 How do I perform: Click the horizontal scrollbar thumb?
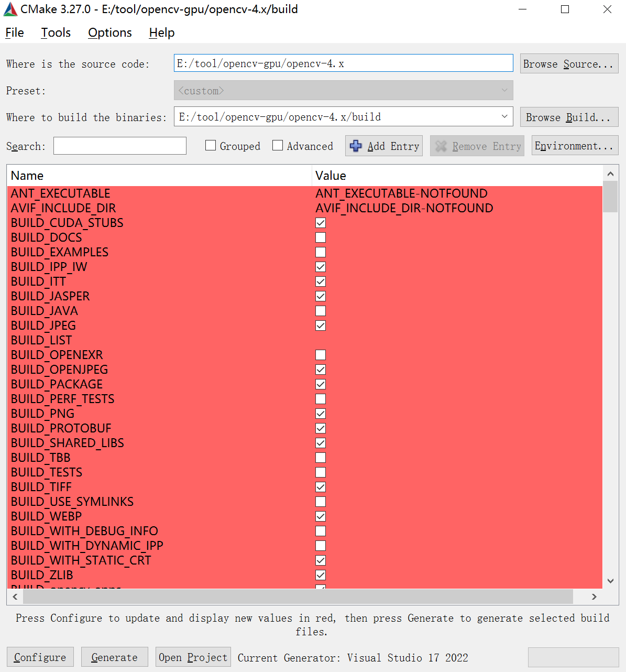pyautogui.click(x=298, y=597)
